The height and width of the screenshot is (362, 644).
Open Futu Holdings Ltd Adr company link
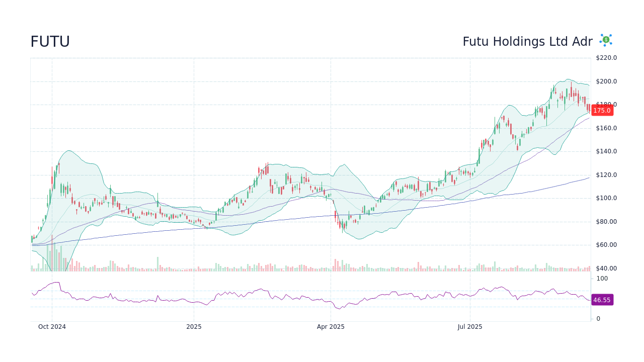click(527, 42)
